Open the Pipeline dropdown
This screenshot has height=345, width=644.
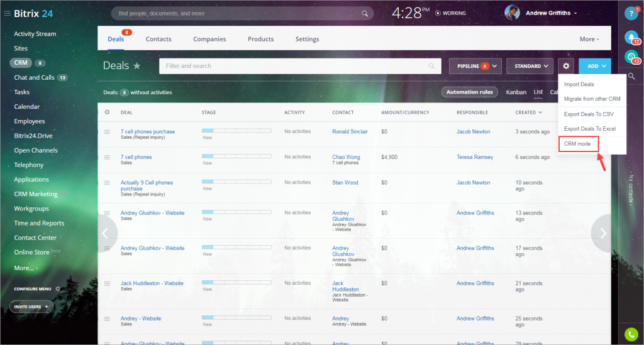click(x=475, y=66)
